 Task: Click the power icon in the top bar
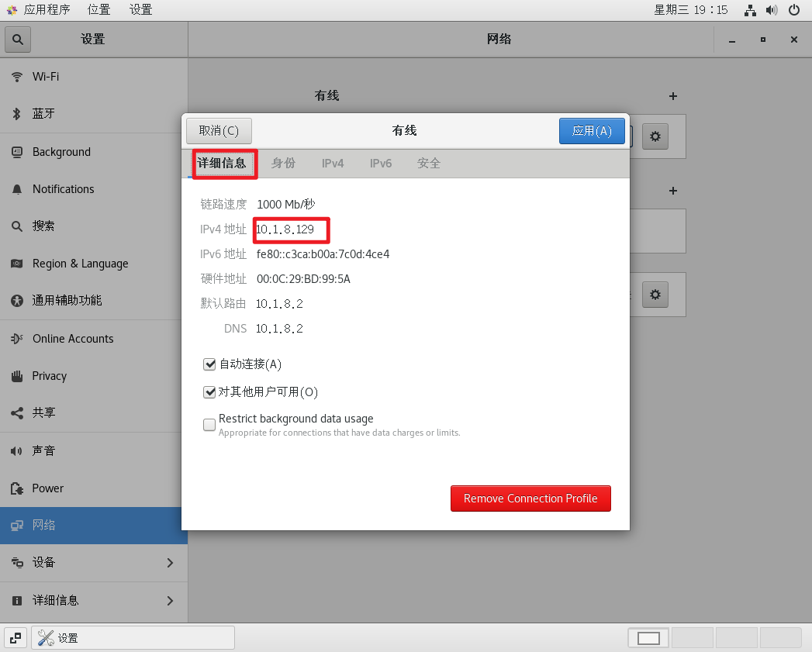[x=794, y=10]
